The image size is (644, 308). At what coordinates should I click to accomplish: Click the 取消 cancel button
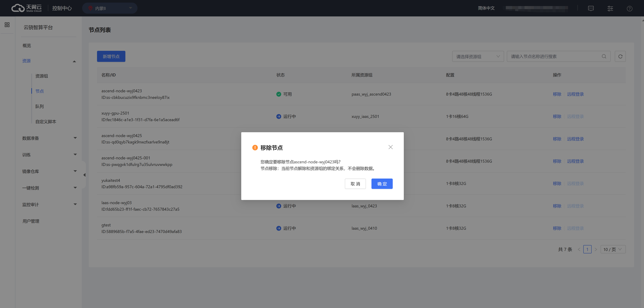tap(355, 184)
